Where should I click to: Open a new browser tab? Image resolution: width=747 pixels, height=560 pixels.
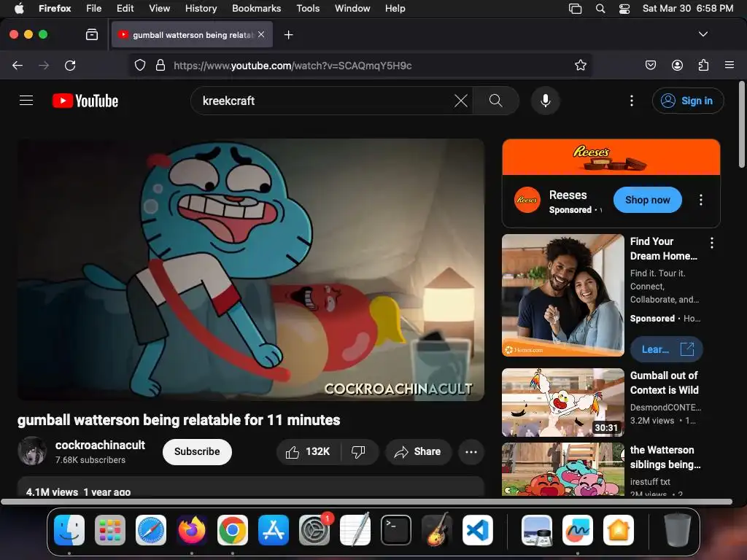coord(288,34)
